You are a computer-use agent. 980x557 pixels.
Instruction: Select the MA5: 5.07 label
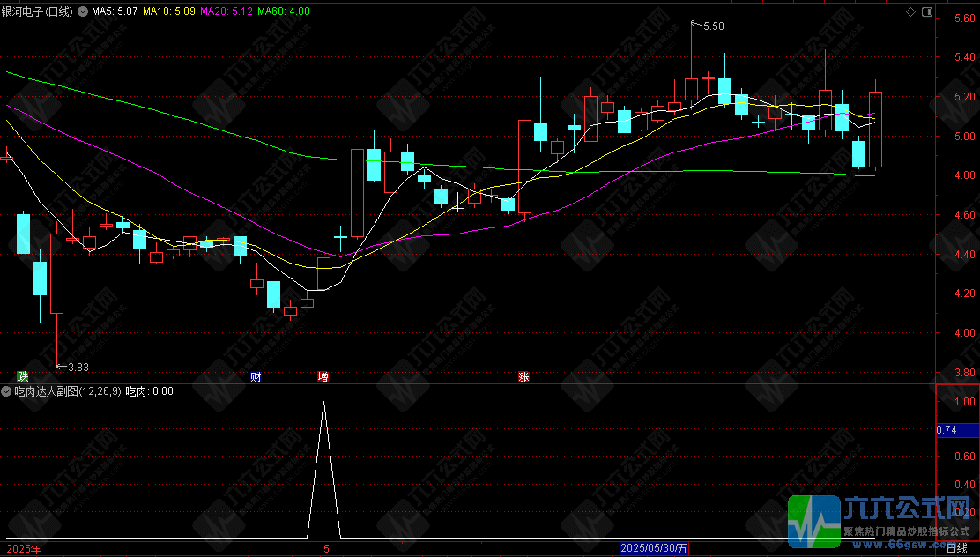tap(115, 11)
